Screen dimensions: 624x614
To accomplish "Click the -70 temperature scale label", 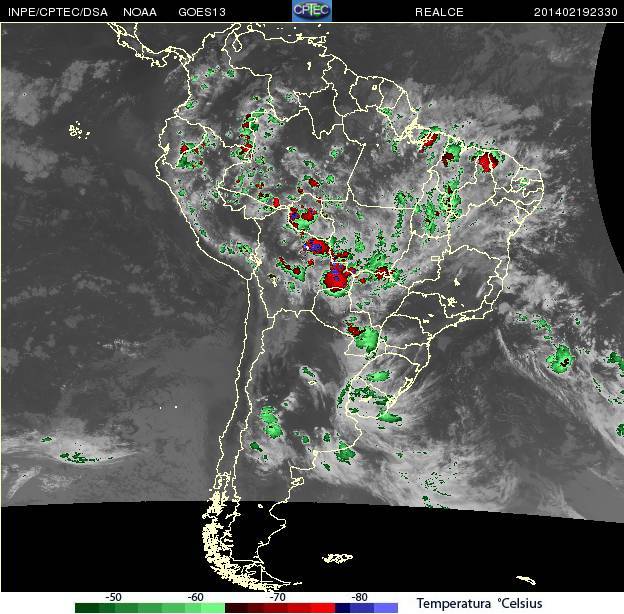I will 277,597.
